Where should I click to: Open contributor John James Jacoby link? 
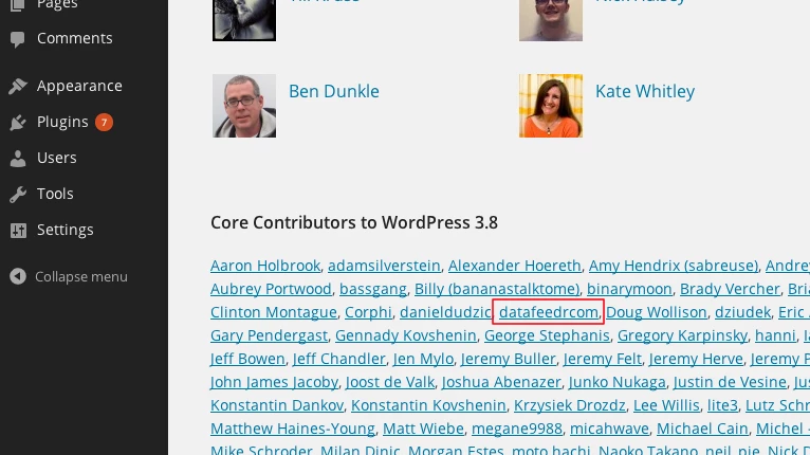click(x=274, y=382)
